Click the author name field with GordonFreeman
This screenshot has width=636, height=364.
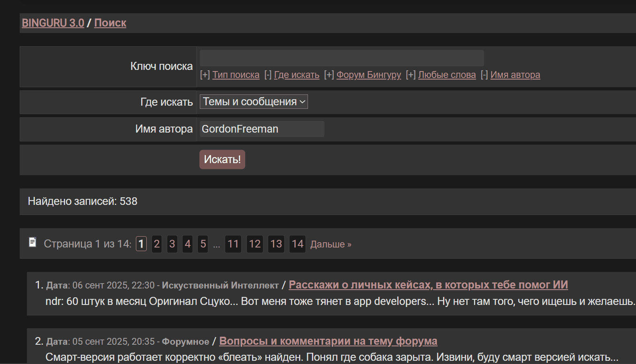262,129
